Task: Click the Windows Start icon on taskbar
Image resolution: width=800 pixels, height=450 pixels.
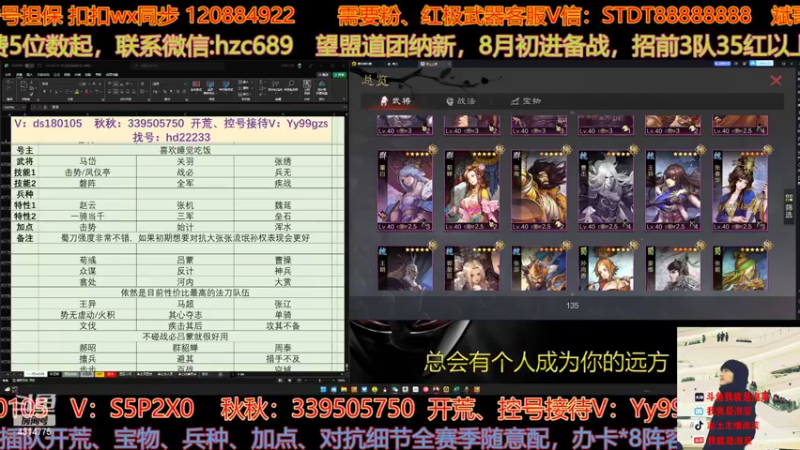Action: (323, 389)
